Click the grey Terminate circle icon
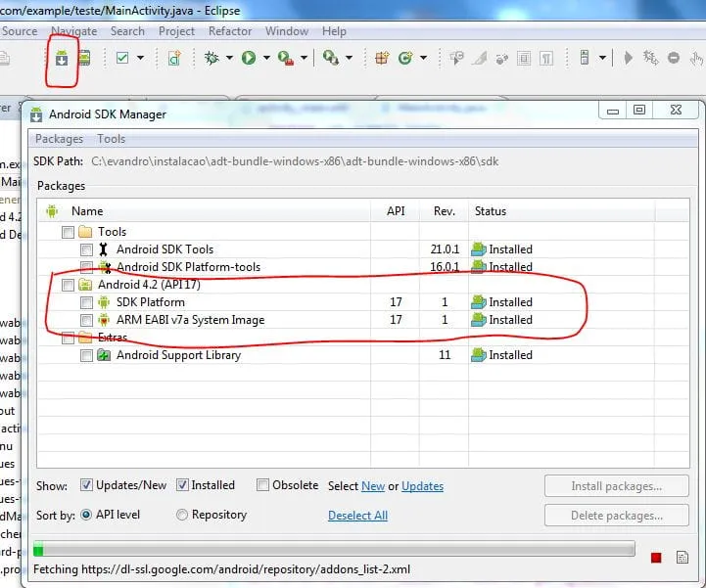Screen dimensions: 706x588 coord(674,58)
